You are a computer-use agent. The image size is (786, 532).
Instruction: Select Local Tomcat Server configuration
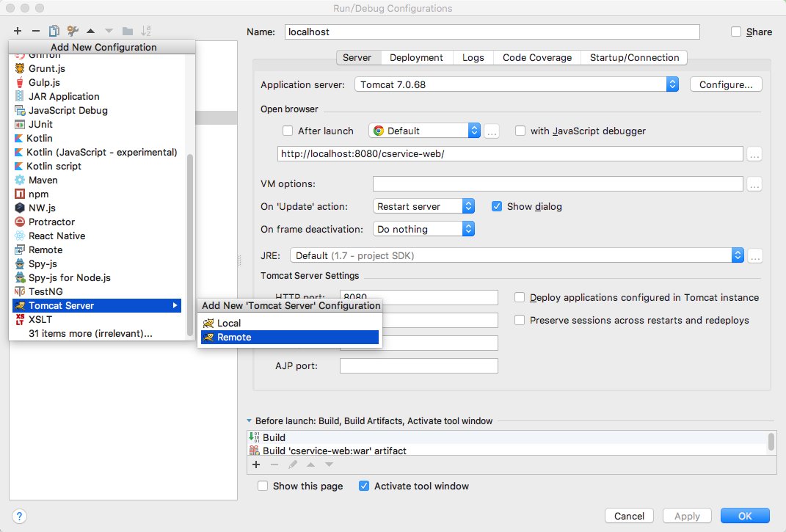point(290,324)
